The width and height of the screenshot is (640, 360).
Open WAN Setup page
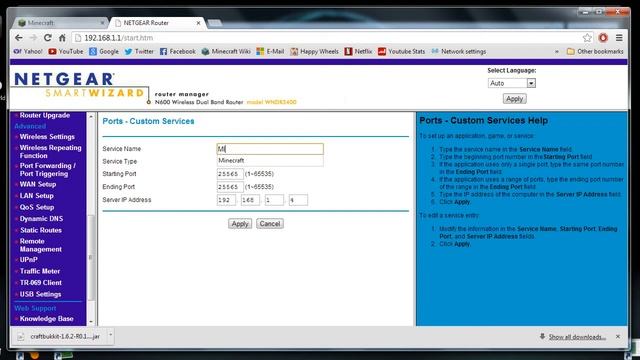tap(38, 184)
